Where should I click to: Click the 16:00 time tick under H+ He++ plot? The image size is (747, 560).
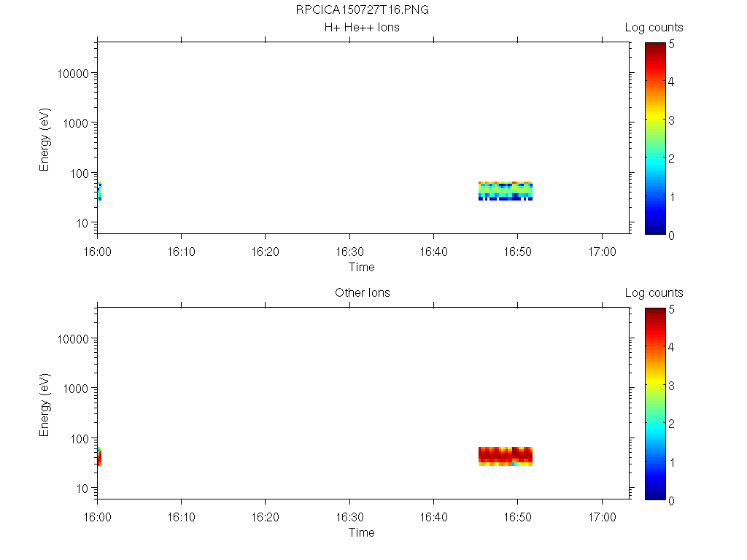tap(97, 252)
